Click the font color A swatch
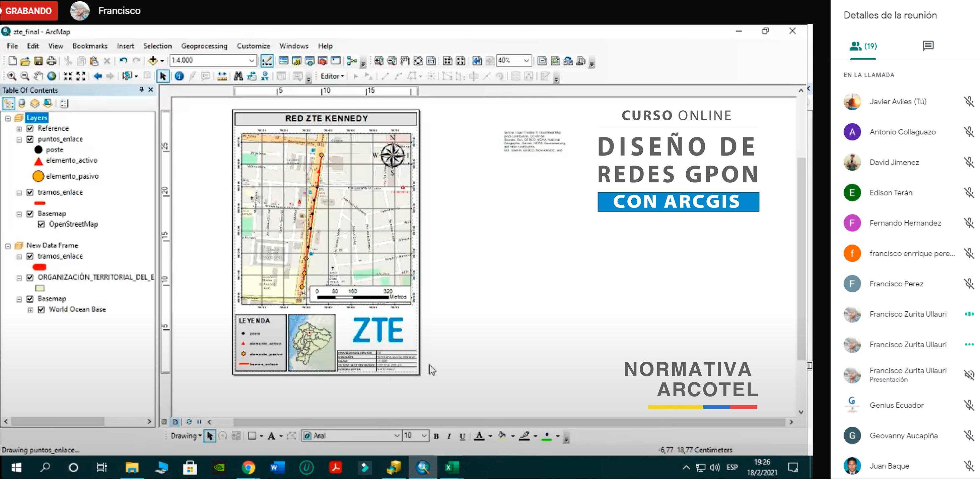The image size is (980, 480). coord(479,436)
